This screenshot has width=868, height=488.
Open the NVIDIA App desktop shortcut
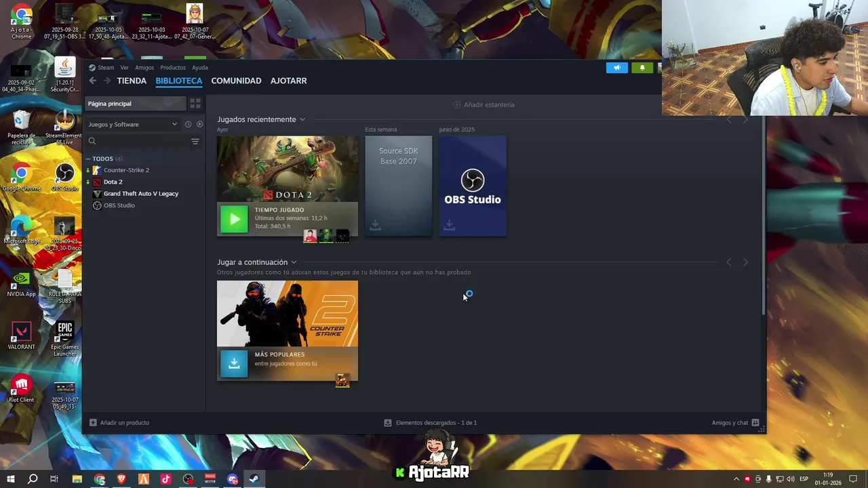[x=21, y=283]
